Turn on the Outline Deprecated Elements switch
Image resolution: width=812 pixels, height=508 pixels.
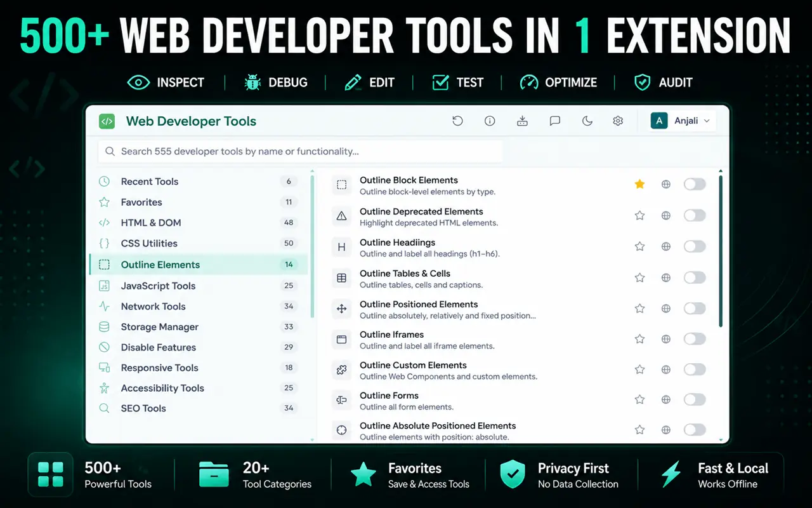[x=695, y=215]
